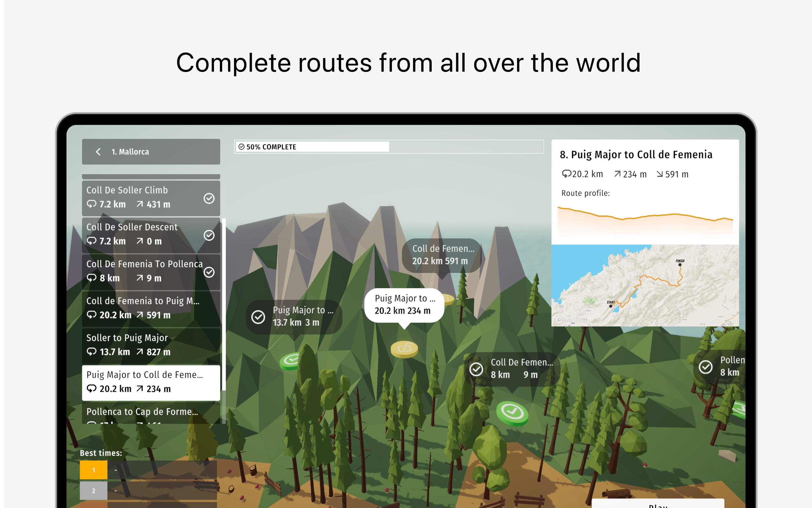This screenshot has height=508, width=812.
Task: Open the Puig Major 20.2 km 234 m map bubble
Action: point(404,305)
